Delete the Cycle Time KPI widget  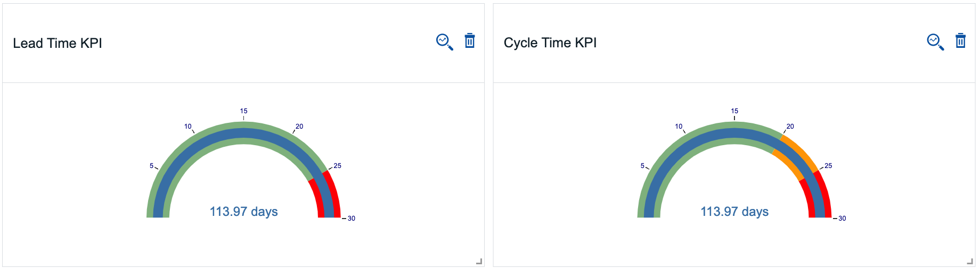coord(960,40)
